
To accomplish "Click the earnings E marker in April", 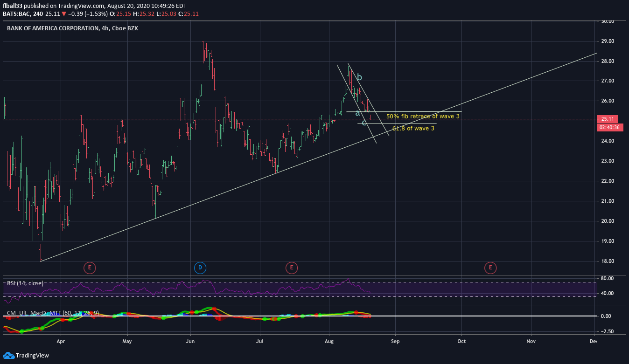I will pyautogui.click(x=90, y=268).
